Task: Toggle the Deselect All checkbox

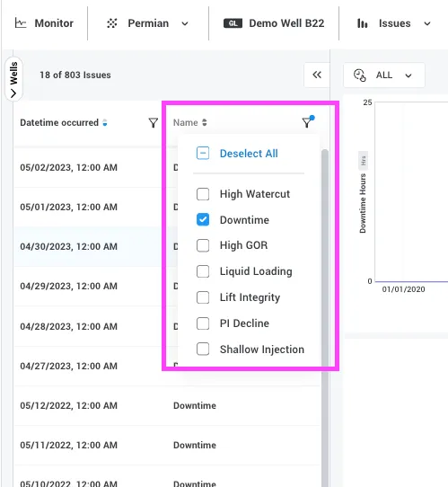Action: tap(203, 153)
